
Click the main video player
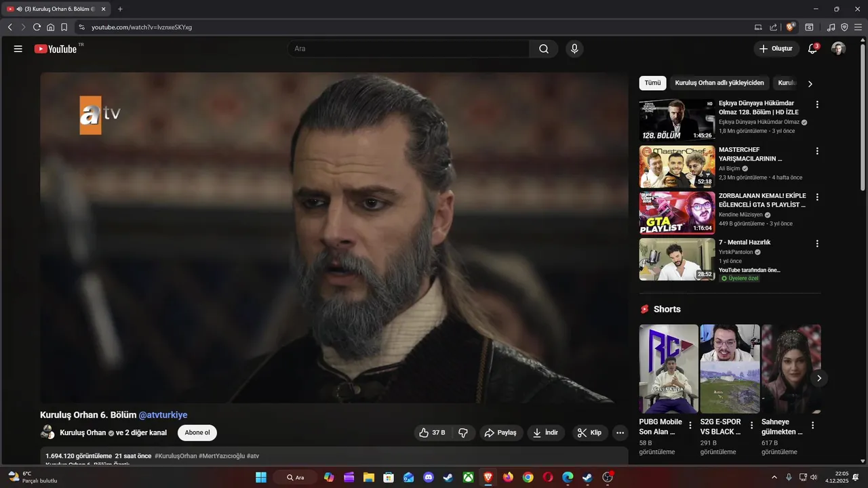point(334,238)
